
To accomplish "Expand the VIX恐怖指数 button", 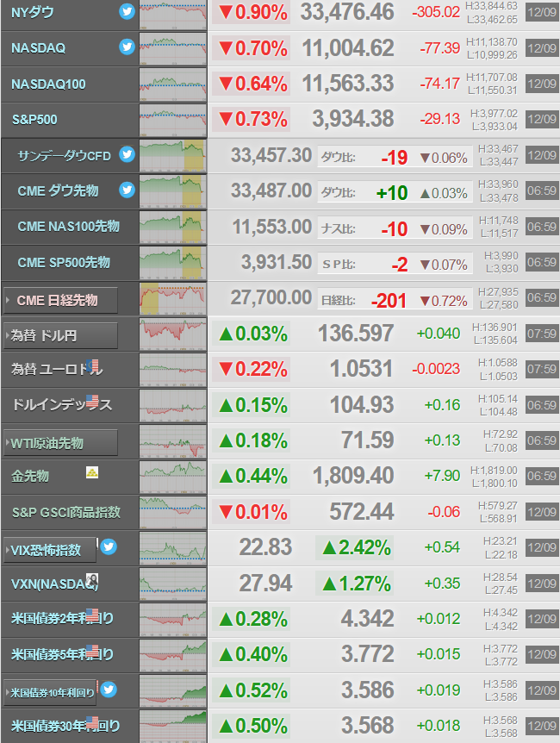I will tap(50, 550).
